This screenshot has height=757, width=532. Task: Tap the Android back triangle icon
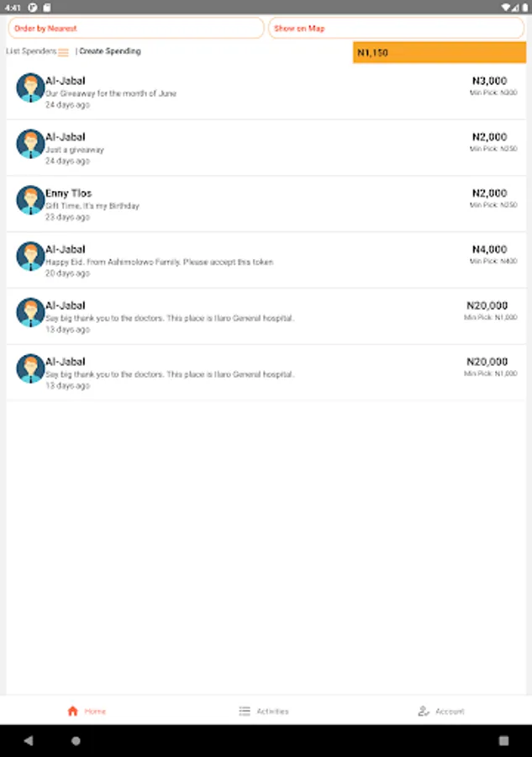point(29,740)
